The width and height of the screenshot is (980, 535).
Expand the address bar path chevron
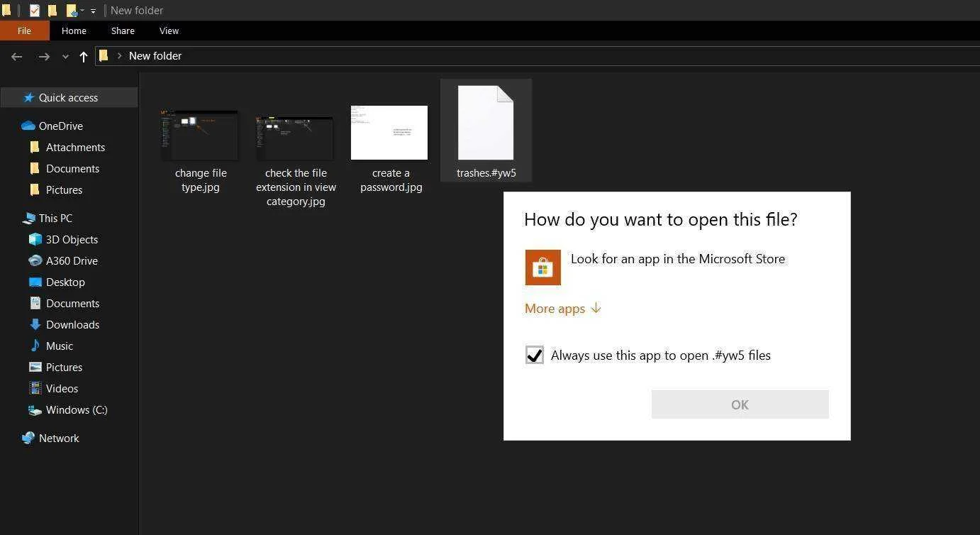[x=119, y=55]
